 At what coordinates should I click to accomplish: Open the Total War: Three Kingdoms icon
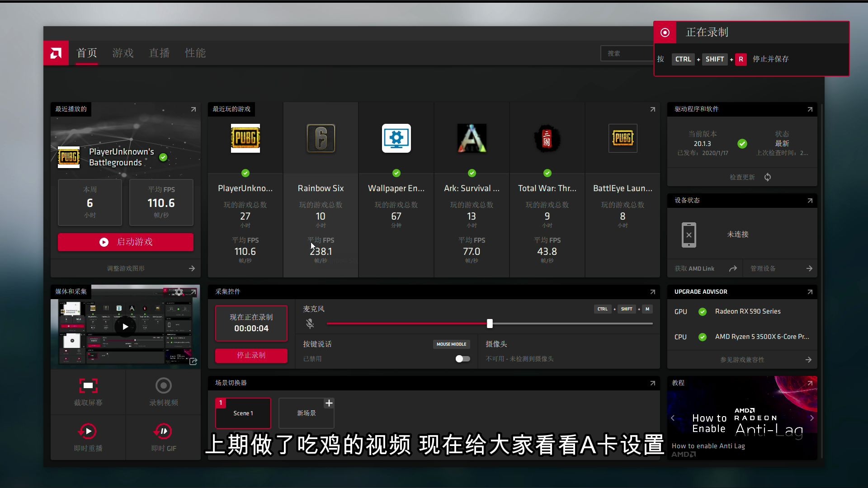547,138
